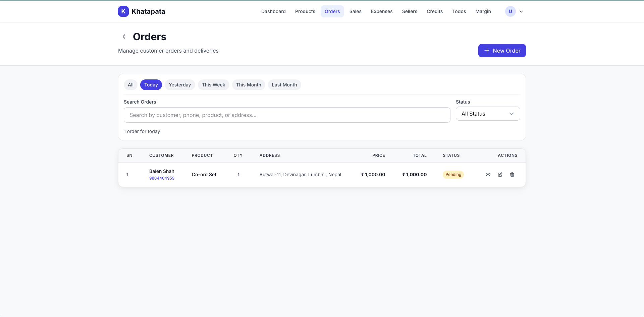Click the Pending status badge
The height and width of the screenshot is (317, 644).
453,174
